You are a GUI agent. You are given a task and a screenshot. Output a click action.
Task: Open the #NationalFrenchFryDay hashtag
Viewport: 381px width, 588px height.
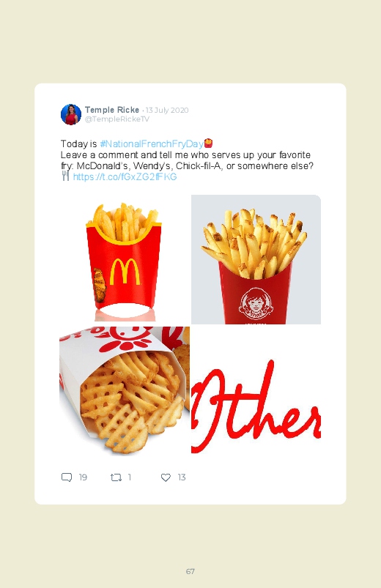coord(152,144)
